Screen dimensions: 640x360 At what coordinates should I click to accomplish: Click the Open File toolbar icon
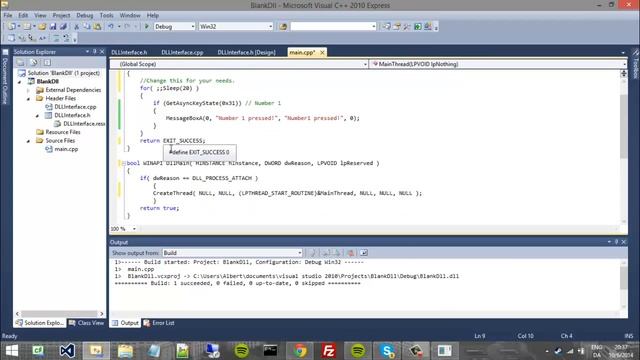[42, 27]
